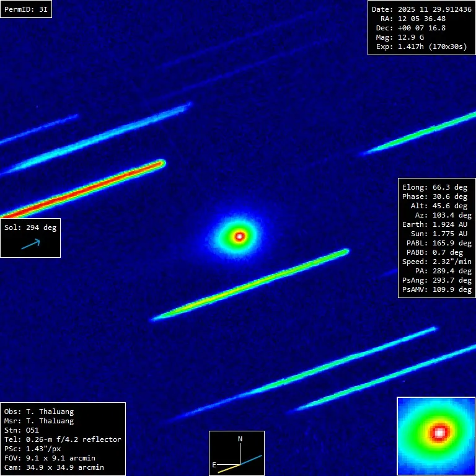Click the Cam: 34.9 x 34.9 arcmin line
The image size is (476, 476).
click(x=54, y=467)
